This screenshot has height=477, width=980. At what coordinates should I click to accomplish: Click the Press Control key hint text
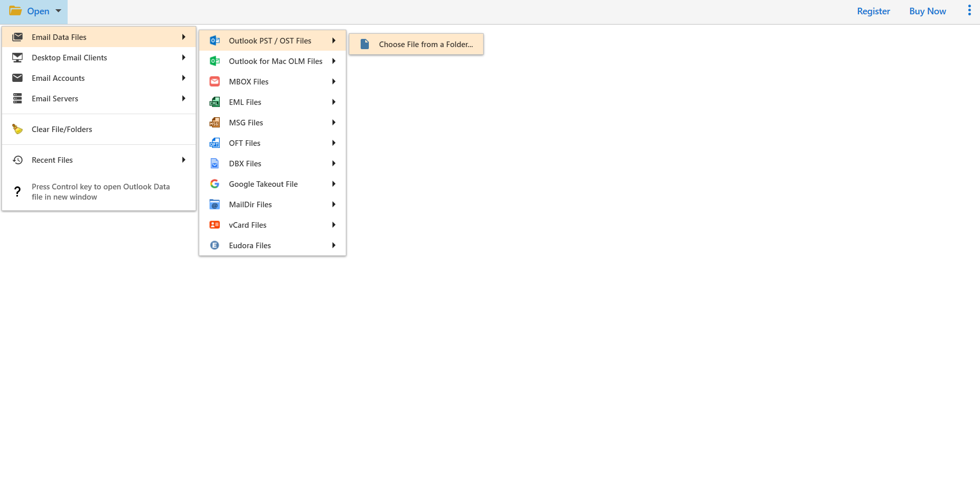(100, 191)
